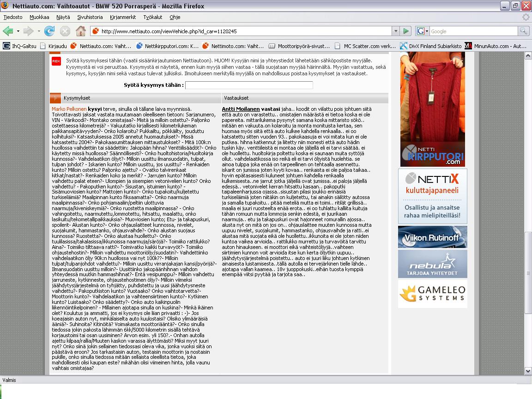Reload the current page

[x=49, y=31]
